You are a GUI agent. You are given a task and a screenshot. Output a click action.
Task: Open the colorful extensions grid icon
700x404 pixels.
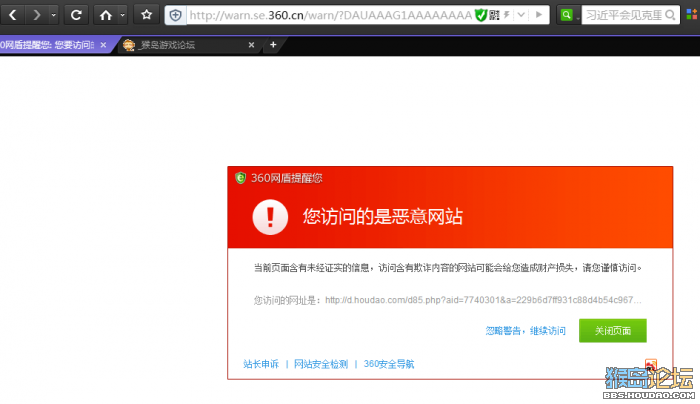tap(692, 15)
